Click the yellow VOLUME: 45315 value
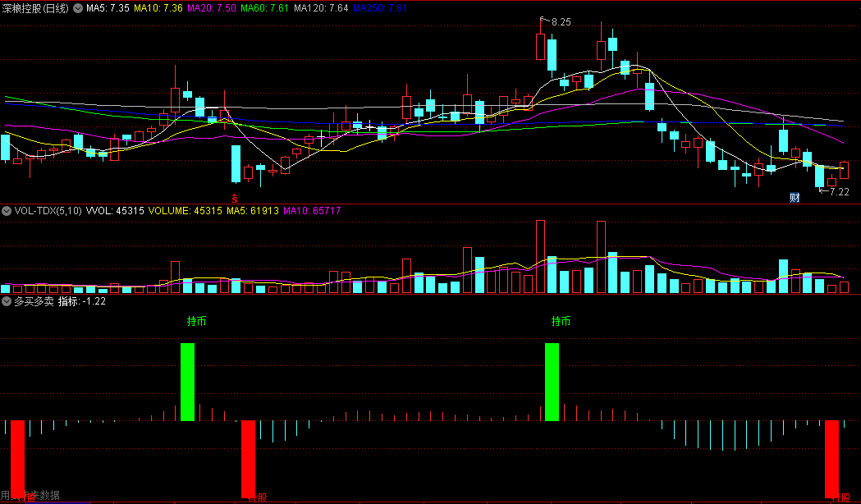861x504 pixels. [185, 211]
